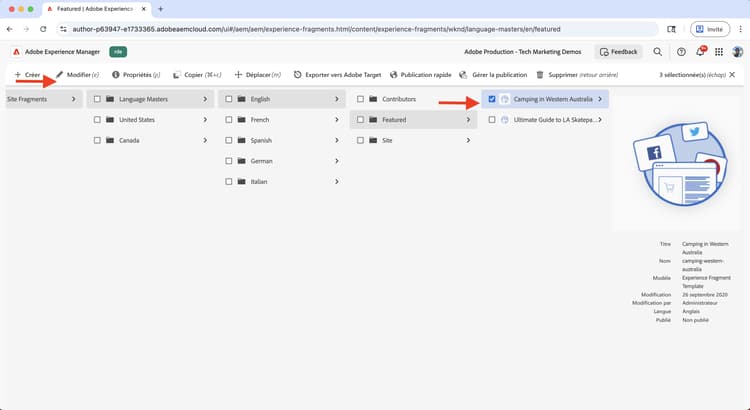
Task: Click the Featured folder icon
Action: [373, 120]
